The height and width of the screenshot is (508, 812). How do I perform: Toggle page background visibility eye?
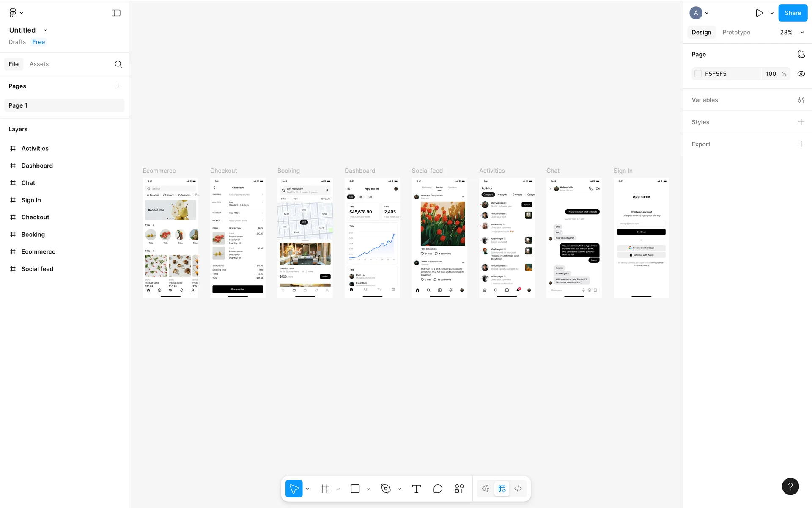[x=801, y=74]
